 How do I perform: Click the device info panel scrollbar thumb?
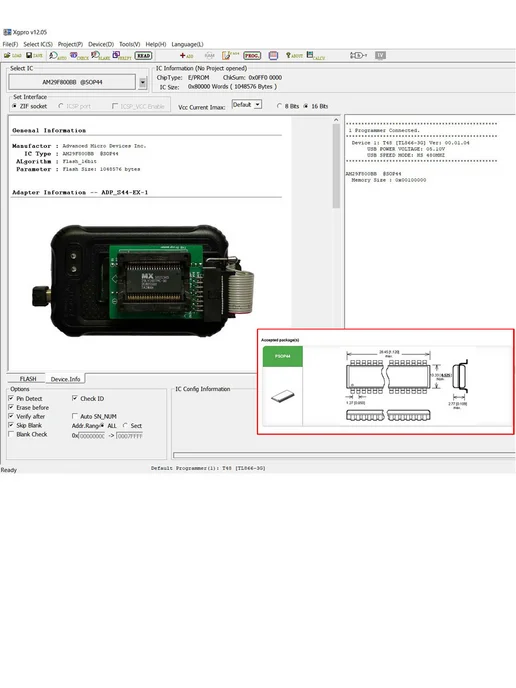click(x=336, y=166)
